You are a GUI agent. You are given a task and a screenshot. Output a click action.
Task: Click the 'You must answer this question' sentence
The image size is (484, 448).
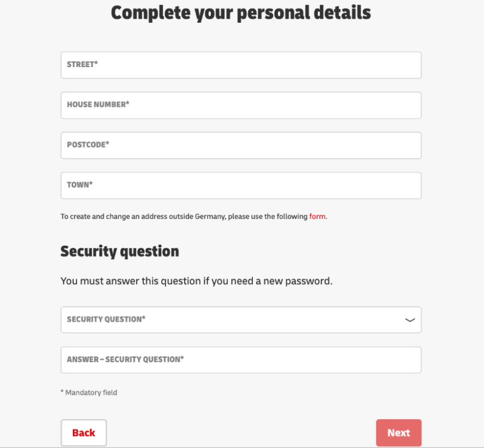coord(196,281)
